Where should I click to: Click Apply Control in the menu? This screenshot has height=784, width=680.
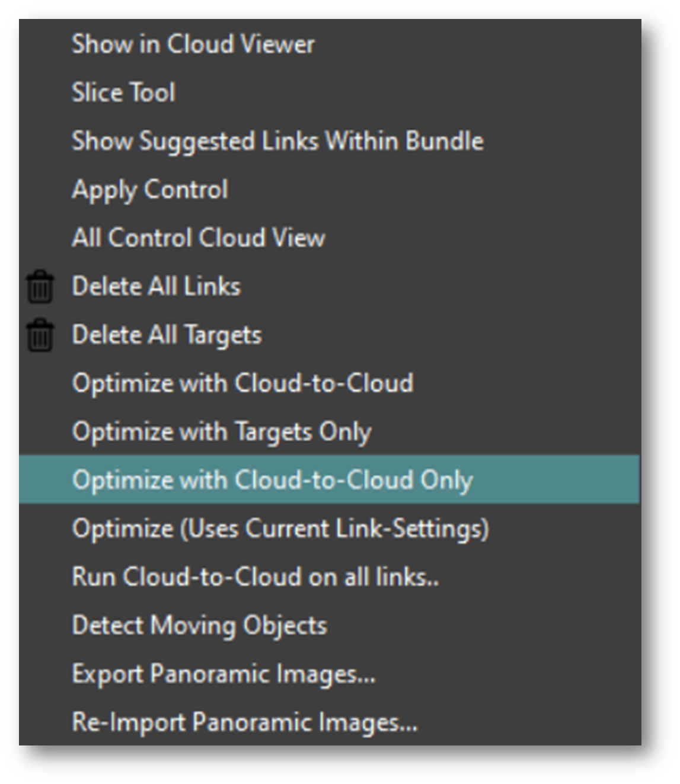click(x=149, y=190)
